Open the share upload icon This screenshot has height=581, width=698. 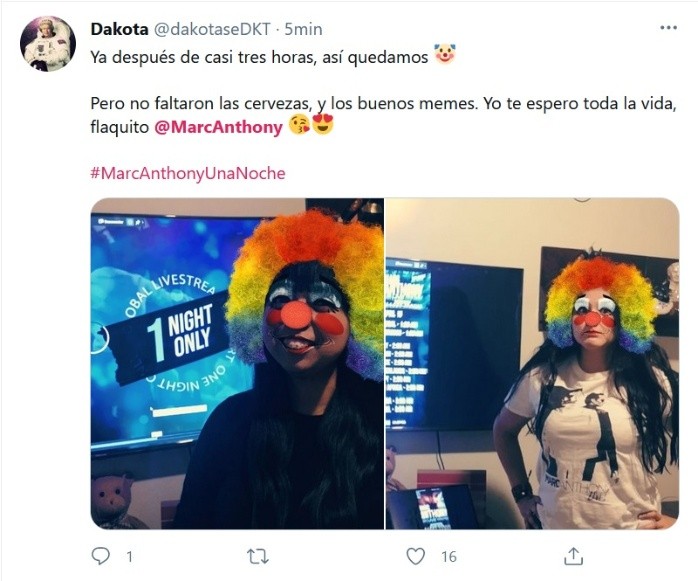click(x=573, y=556)
